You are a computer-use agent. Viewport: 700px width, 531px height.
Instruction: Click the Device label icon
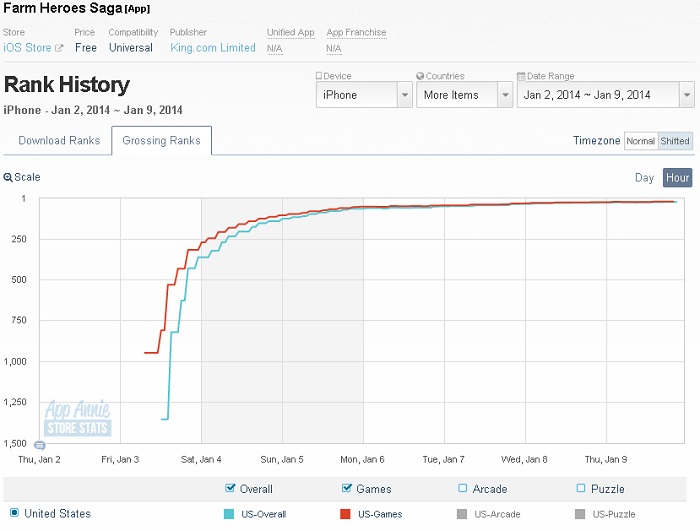tap(319, 76)
